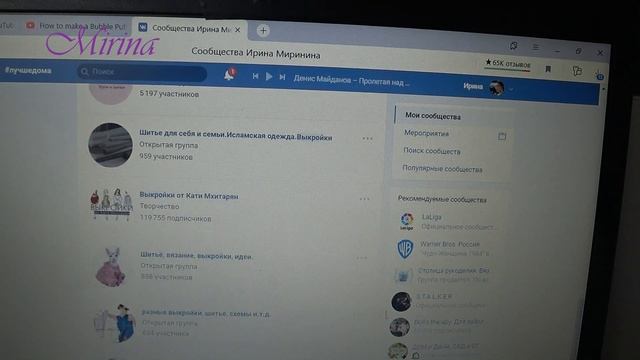Open recommended community Столица рукоделия
The image size is (640, 360).
click(453, 270)
